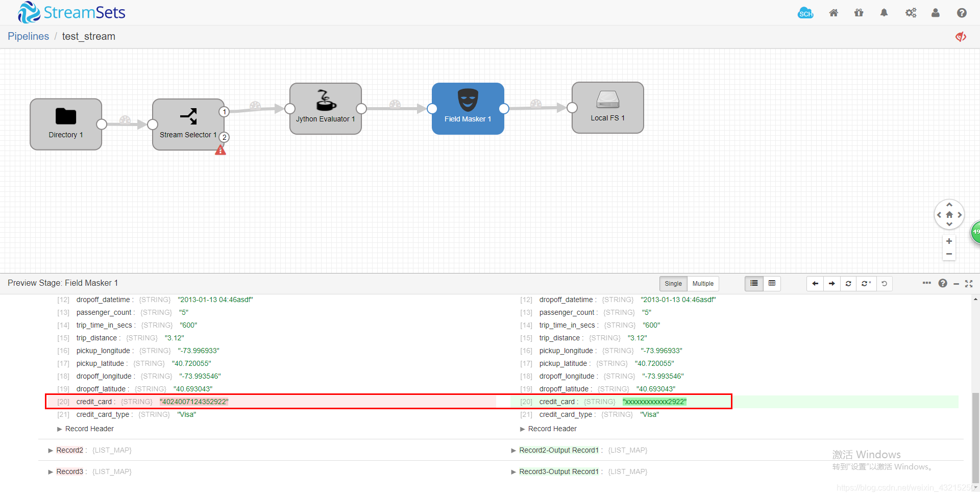Click the green circle widget at right edge
Screen dimensions: 980x497
[x=975, y=232]
